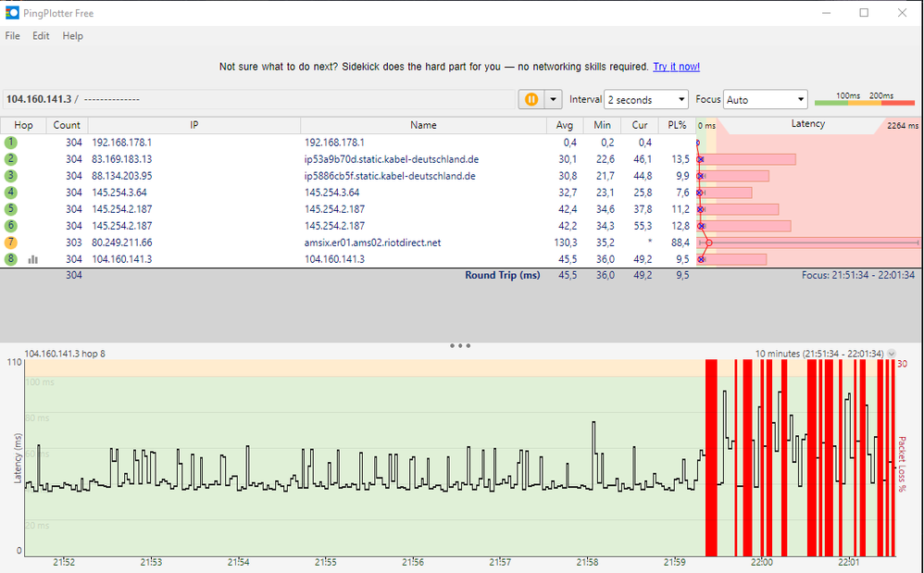Click the Focus: 21:51:34 - 22:01:34 label

click(858, 275)
